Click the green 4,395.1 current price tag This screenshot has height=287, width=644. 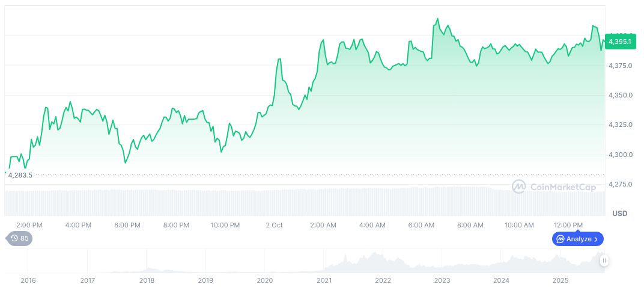pyautogui.click(x=619, y=42)
